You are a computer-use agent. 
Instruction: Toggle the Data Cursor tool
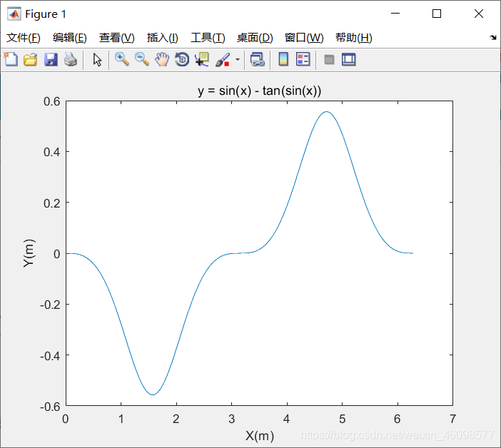pos(202,60)
